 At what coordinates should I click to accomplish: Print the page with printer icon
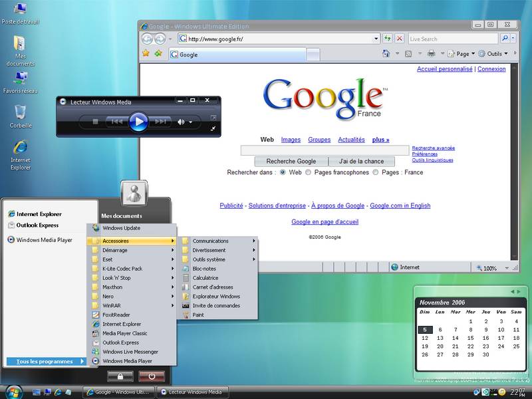click(x=431, y=54)
